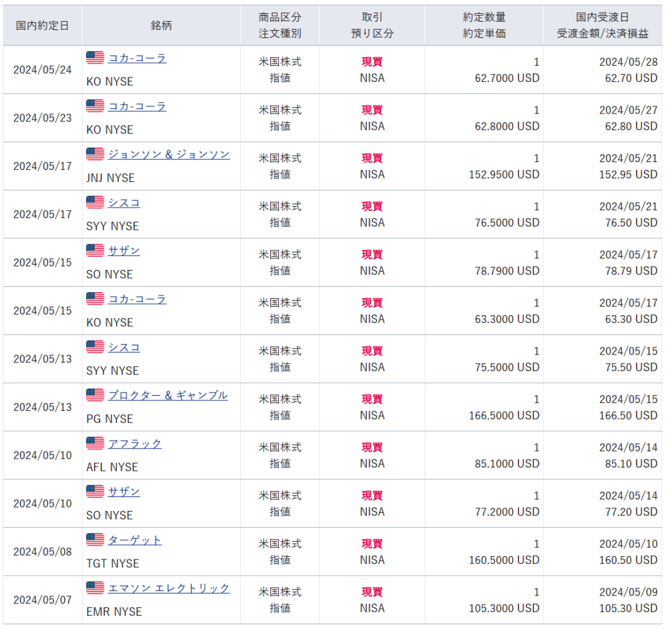Open the プロクター & ギャンブル stock link

click(x=167, y=395)
